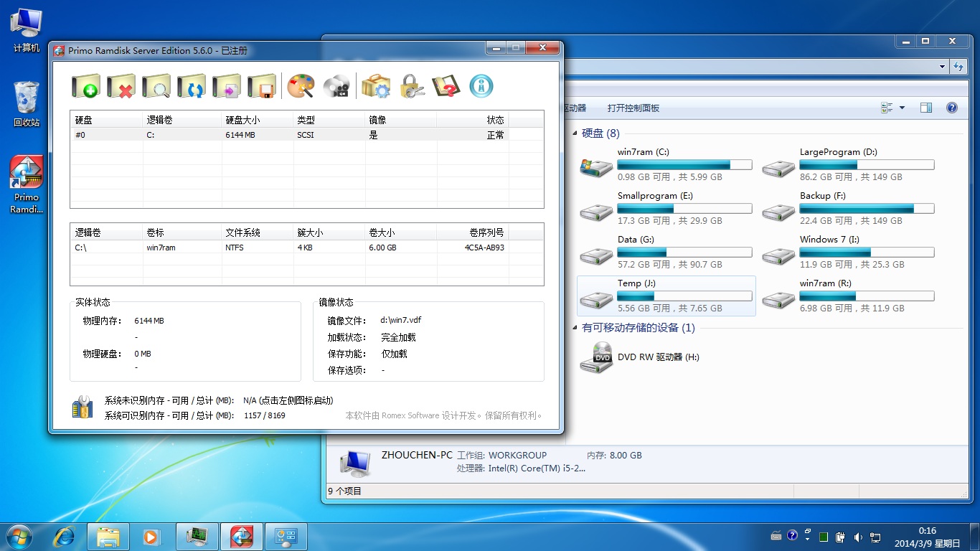
Task: Click the Explorer help question mark icon
Action: (x=952, y=108)
